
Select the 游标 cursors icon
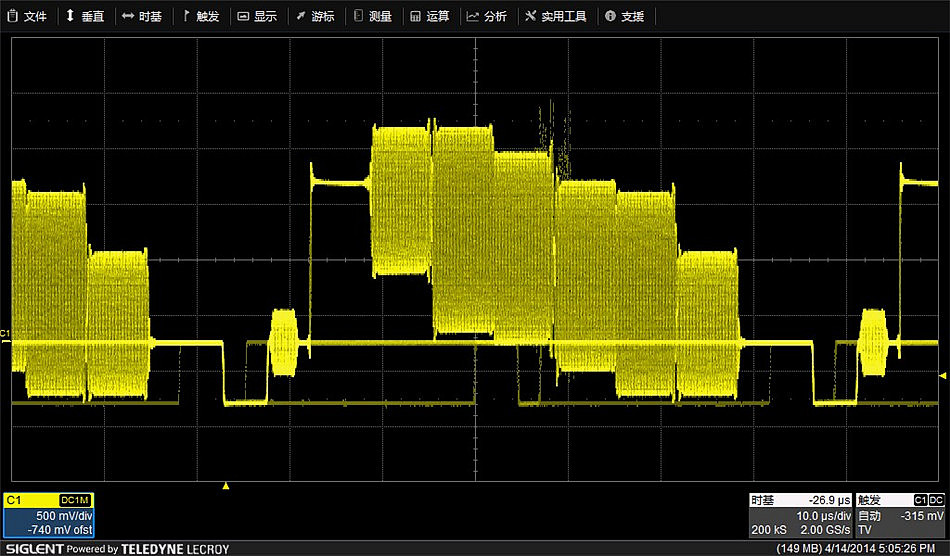tap(300, 16)
